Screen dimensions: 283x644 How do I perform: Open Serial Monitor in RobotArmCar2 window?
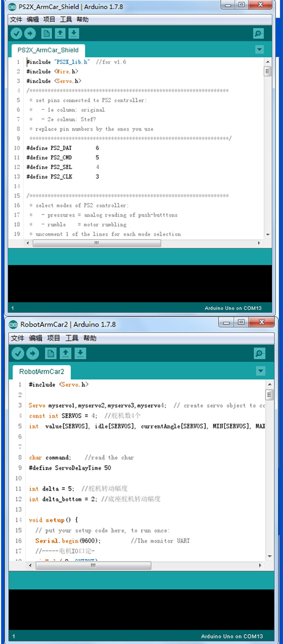click(260, 353)
